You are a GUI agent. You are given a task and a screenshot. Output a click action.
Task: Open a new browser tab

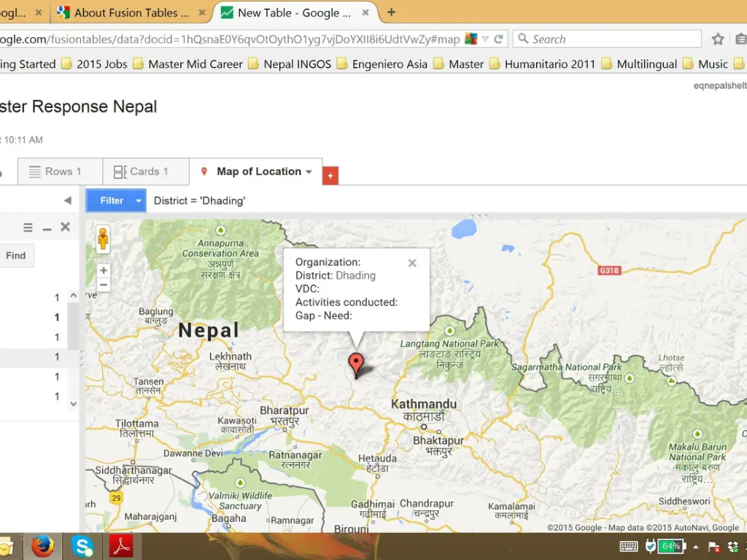(x=391, y=12)
